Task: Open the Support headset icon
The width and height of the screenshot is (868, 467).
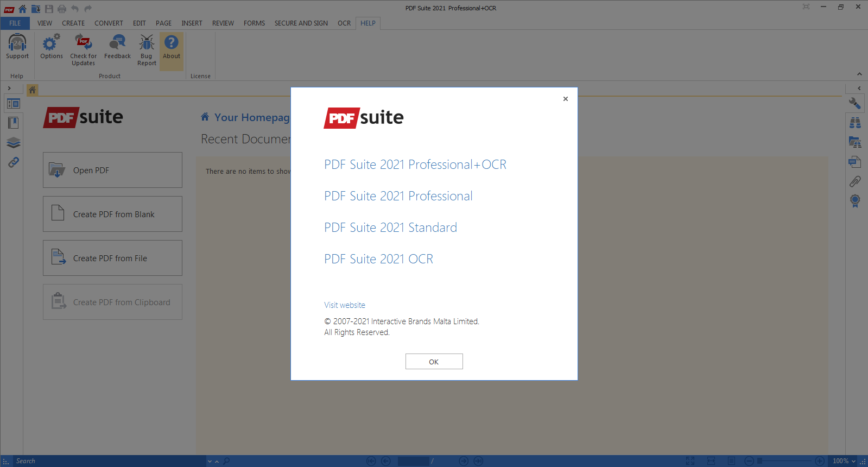Action: pyautogui.click(x=17, y=43)
